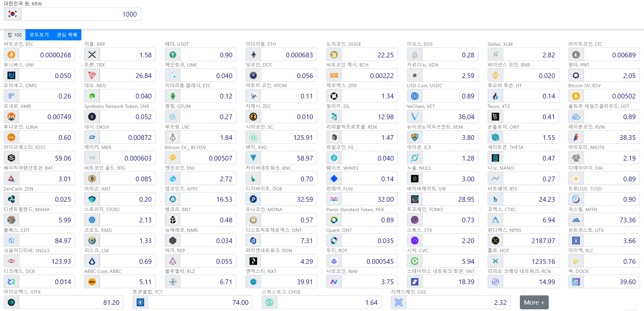This screenshot has height=311, width=644.
Task: Click the USD Coin USDC icon
Action: (415, 96)
